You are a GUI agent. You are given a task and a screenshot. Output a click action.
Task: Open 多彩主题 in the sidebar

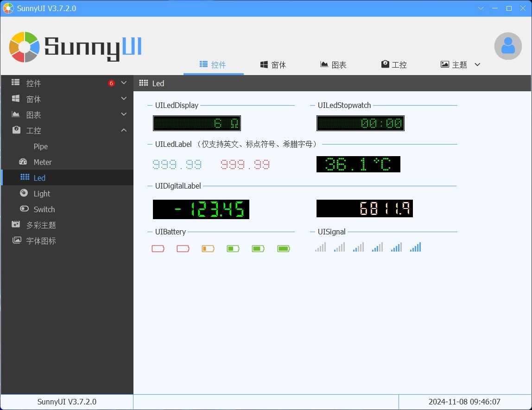41,225
